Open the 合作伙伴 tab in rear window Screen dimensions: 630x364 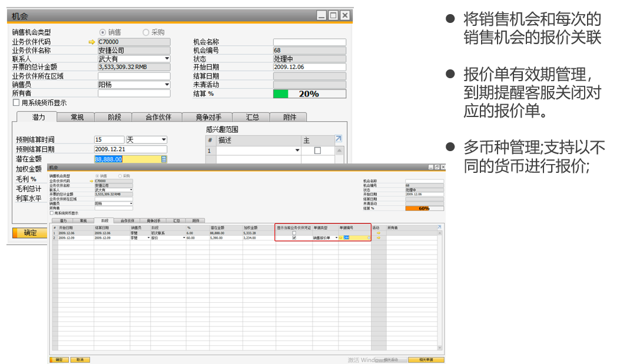[158, 117]
